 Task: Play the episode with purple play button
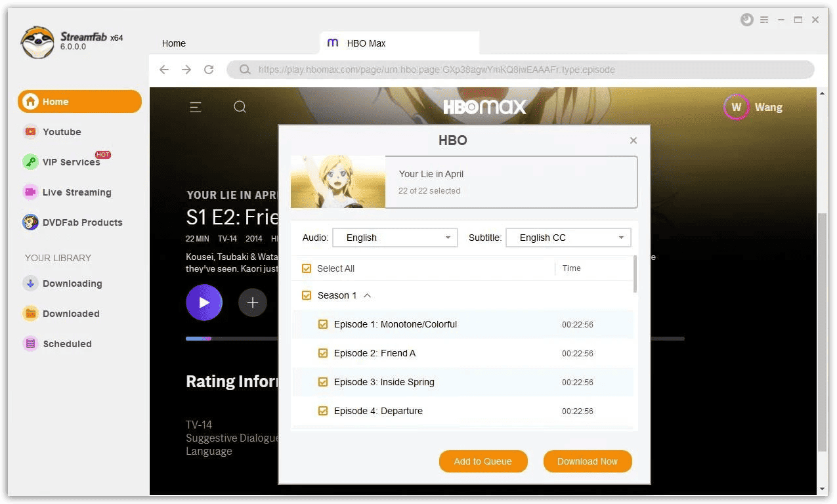point(204,303)
